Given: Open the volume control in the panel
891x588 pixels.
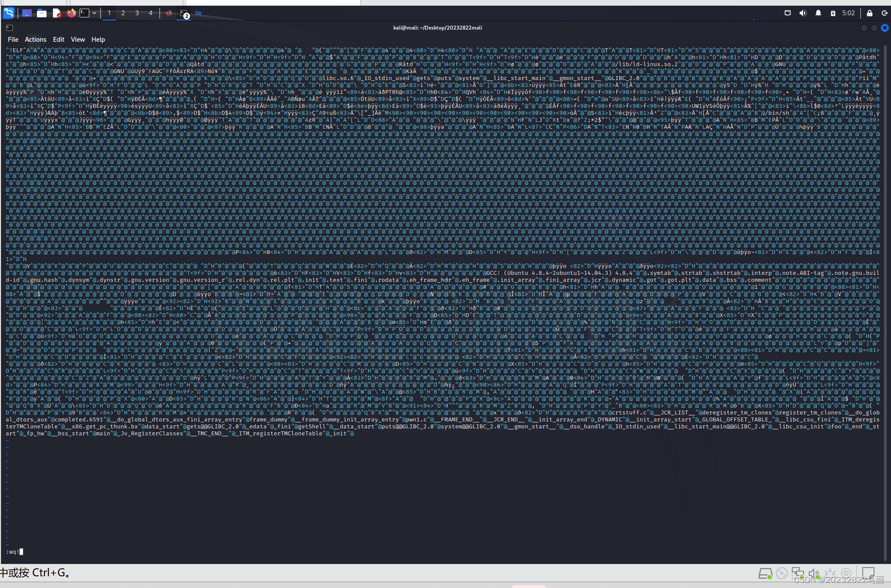Looking at the screenshot, I should point(803,13).
